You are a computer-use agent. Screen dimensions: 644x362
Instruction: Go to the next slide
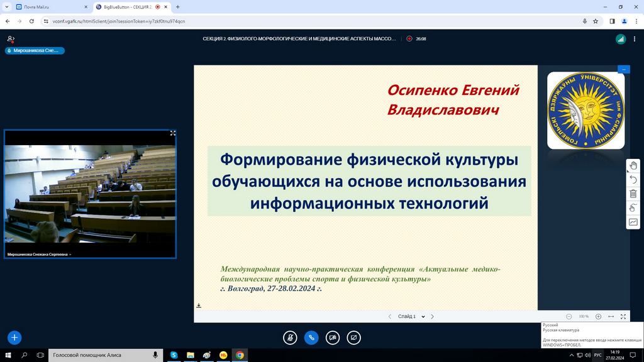coord(433,317)
